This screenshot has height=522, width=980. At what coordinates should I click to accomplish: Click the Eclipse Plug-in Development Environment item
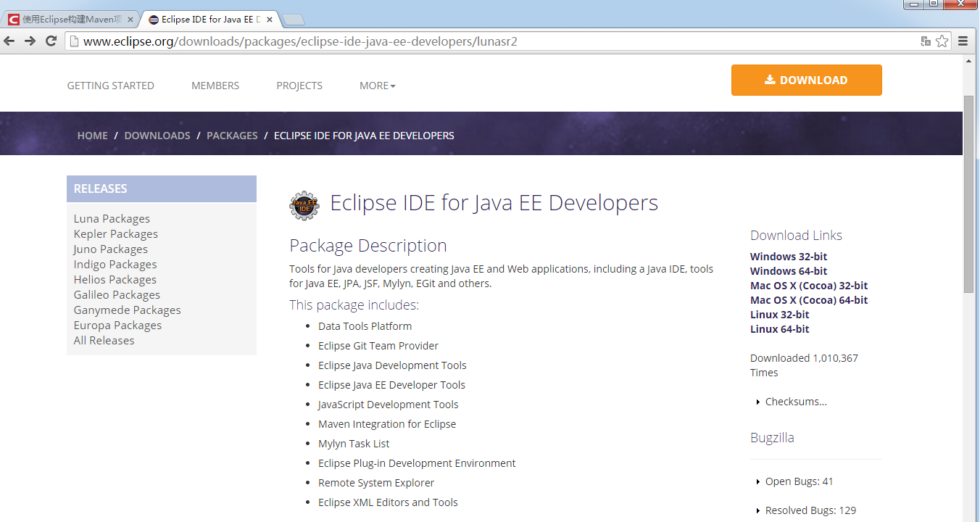click(x=417, y=463)
